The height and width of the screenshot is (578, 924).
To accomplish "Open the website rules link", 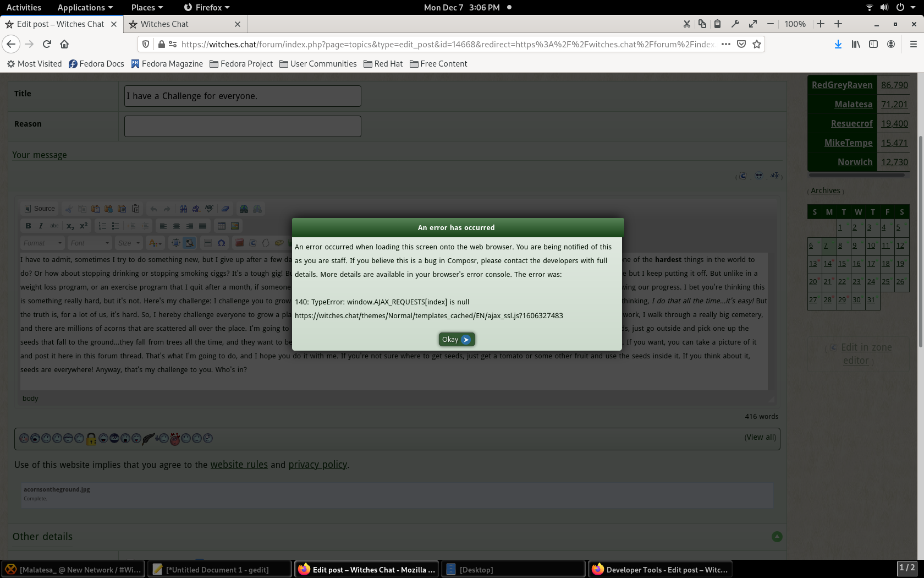I will 239,465.
